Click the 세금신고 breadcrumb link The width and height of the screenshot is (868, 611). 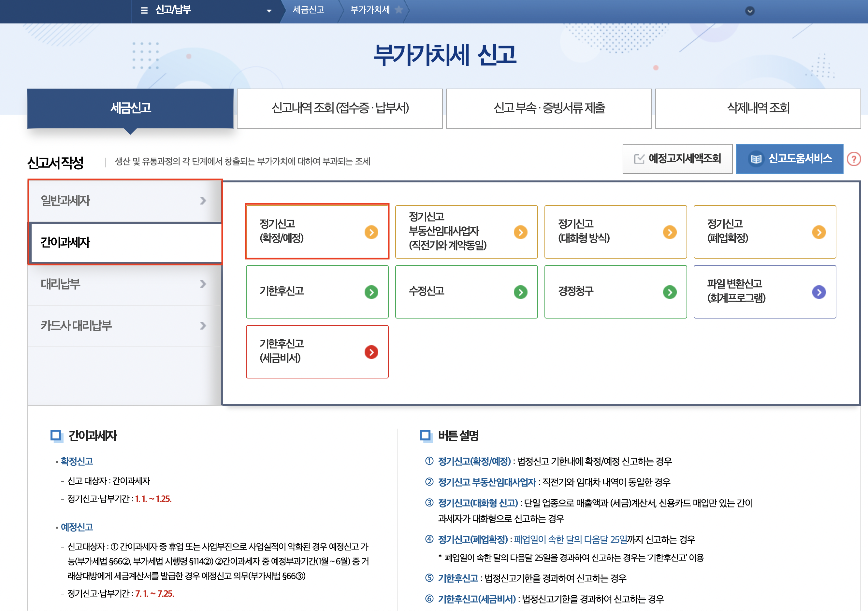[309, 10]
